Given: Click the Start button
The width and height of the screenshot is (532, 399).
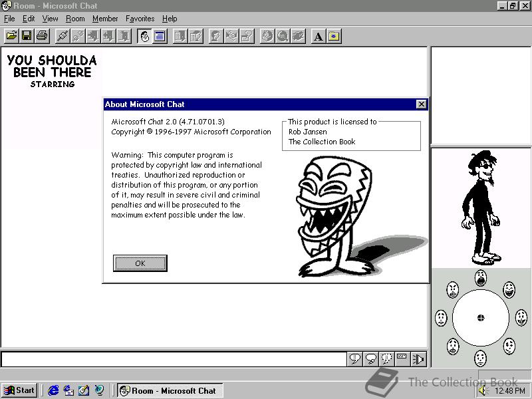Looking at the screenshot, I should coord(20,390).
